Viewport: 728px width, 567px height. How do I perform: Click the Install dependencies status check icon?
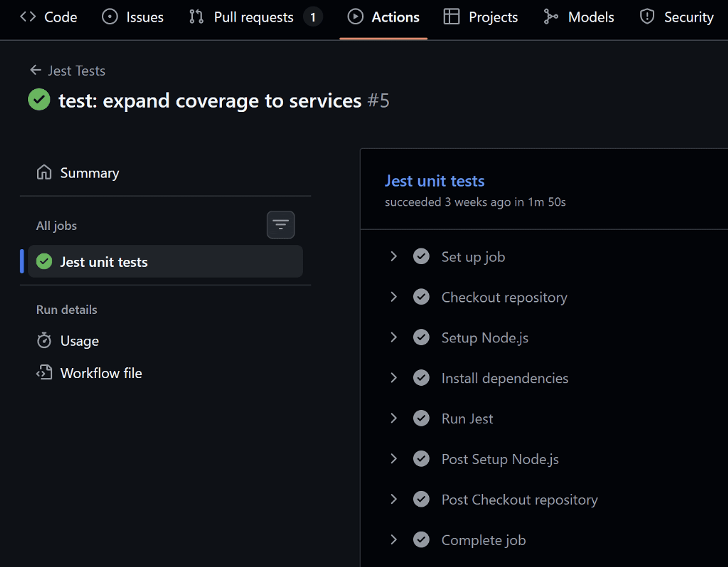coord(421,378)
